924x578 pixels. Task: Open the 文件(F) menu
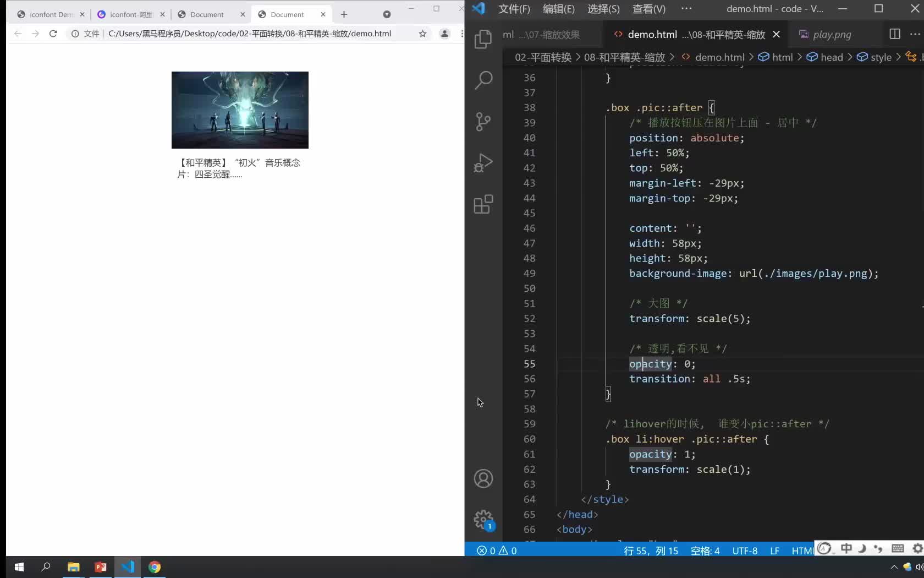[514, 9]
